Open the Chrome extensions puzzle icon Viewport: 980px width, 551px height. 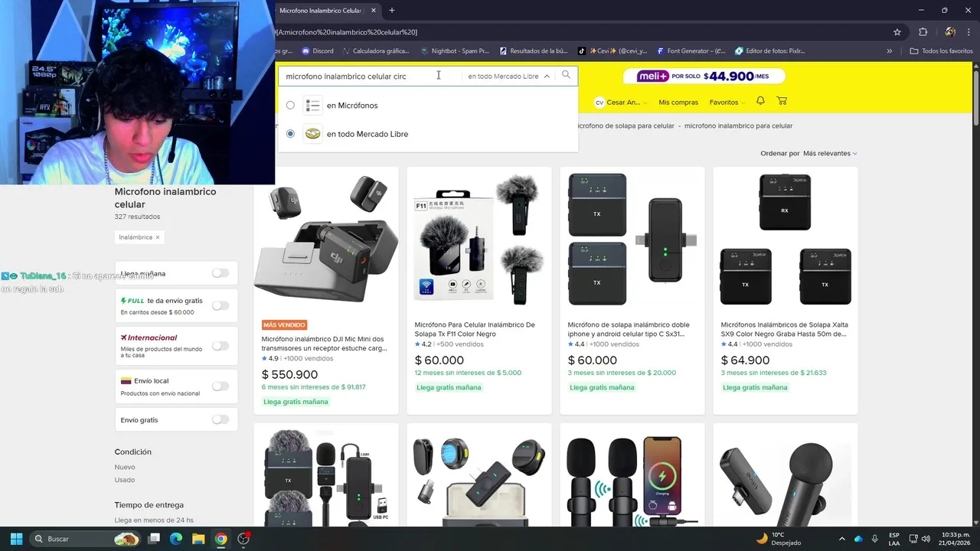(923, 32)
